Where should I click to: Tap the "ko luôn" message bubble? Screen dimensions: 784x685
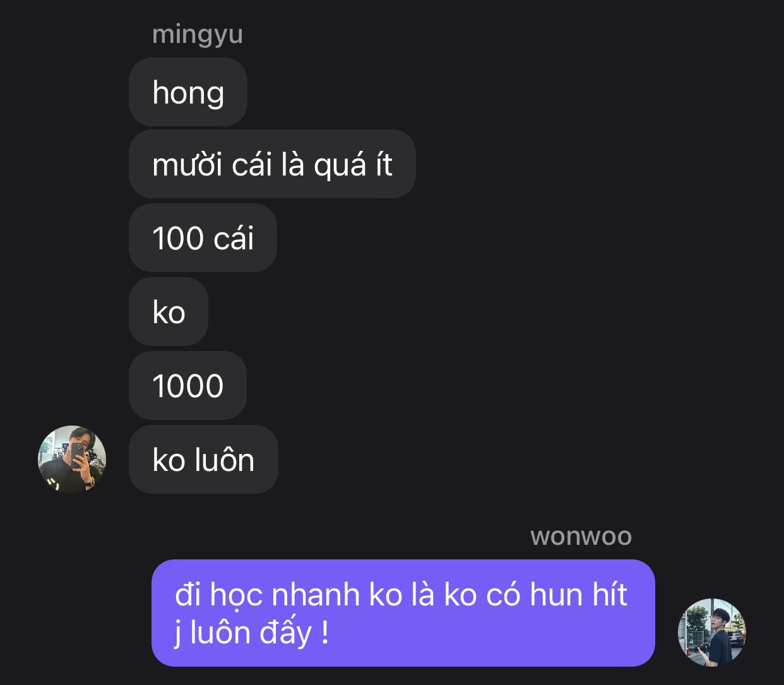tap(203, 460)
